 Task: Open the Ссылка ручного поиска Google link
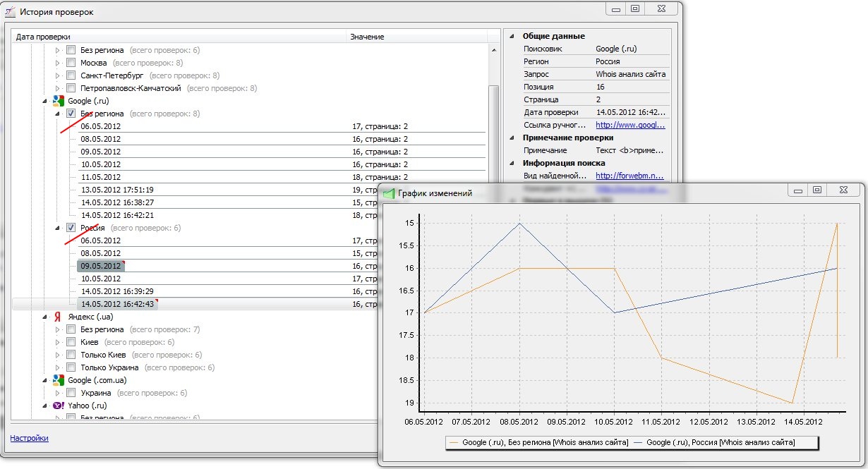(x=630, y=125)
